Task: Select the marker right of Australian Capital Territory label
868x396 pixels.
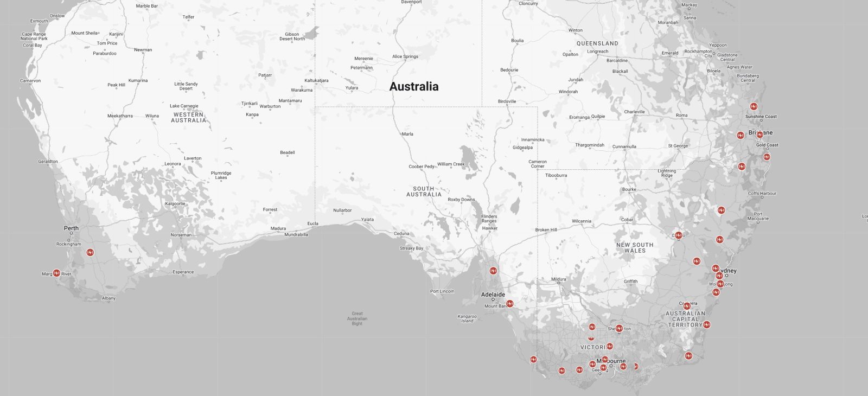Action: point(706,325)
